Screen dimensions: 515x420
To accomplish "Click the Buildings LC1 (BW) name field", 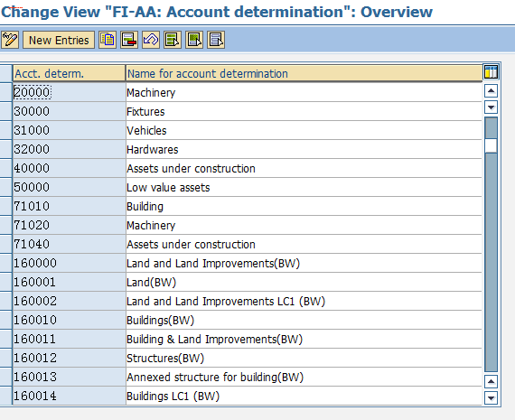I will [304, 396].
